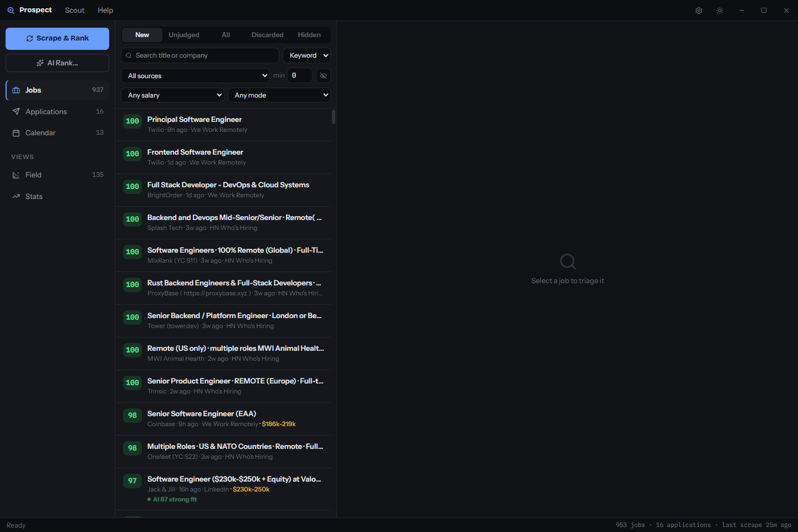Viewport: 798px width, 532px height.
Task: Open the Any salary dropdown
Action: pyautogui.click(x=172, y=95)
